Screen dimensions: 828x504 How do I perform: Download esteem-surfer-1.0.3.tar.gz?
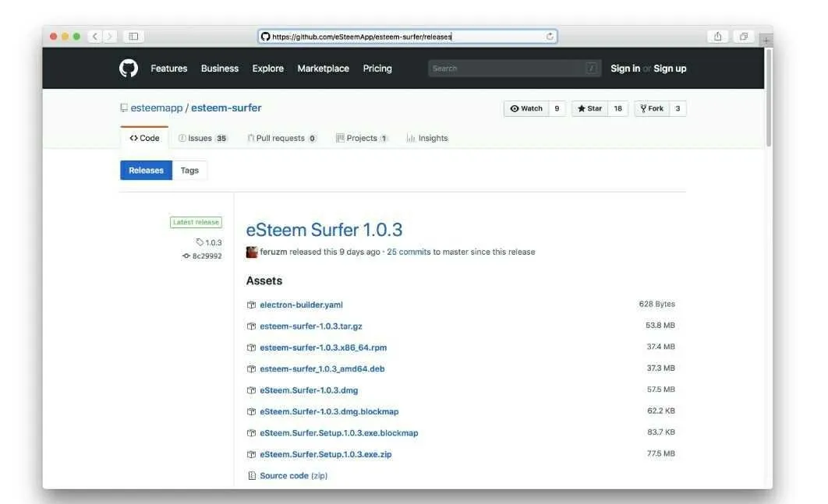tap(311, 326)
